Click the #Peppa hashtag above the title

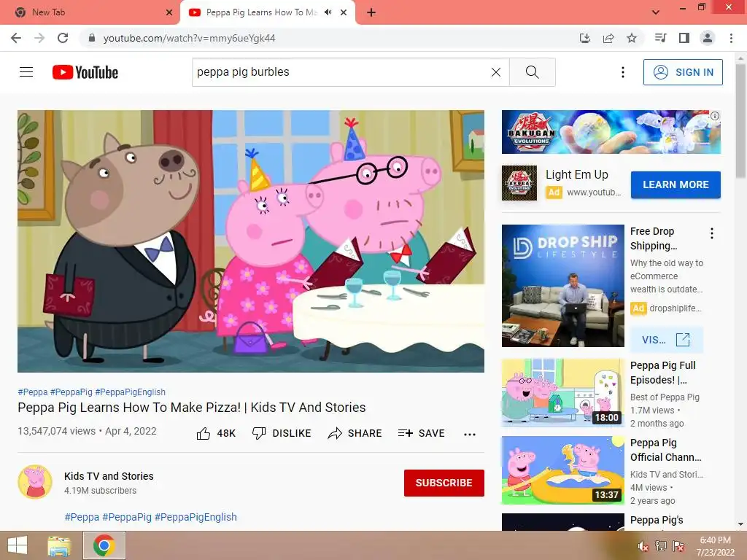pyautogui.click(x=32, y=392)
